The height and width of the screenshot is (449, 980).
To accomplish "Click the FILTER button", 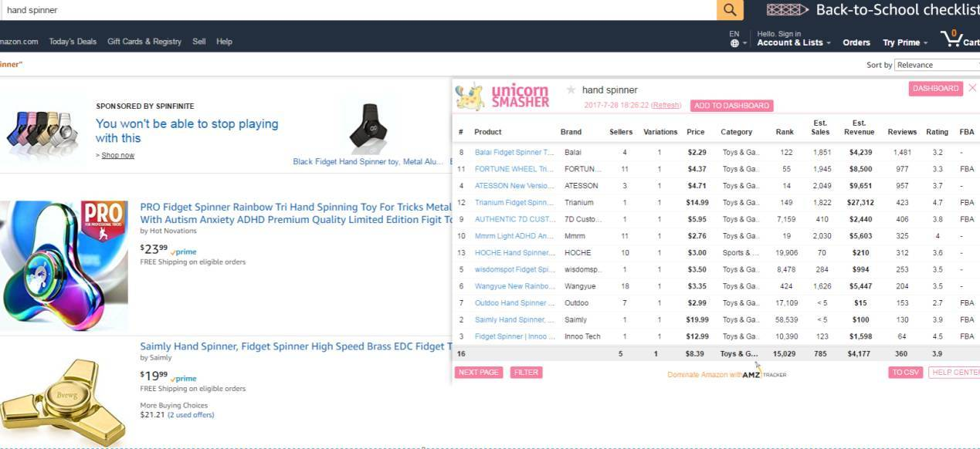I will [526, 373].
